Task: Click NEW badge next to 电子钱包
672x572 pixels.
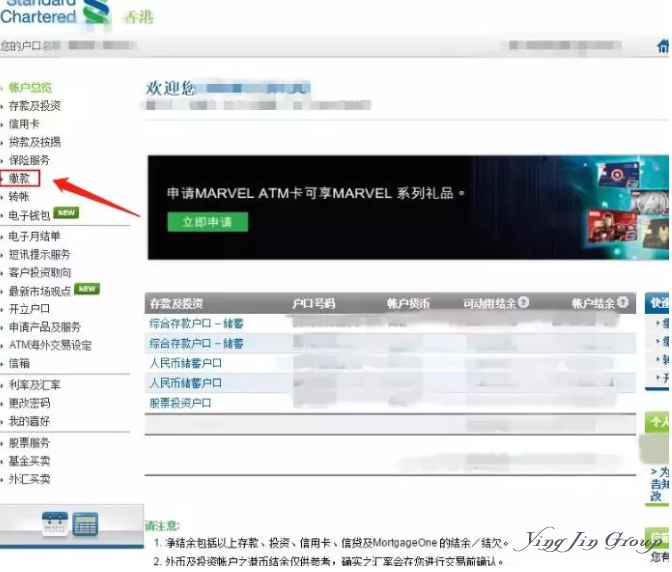Action: click(66, 213)
